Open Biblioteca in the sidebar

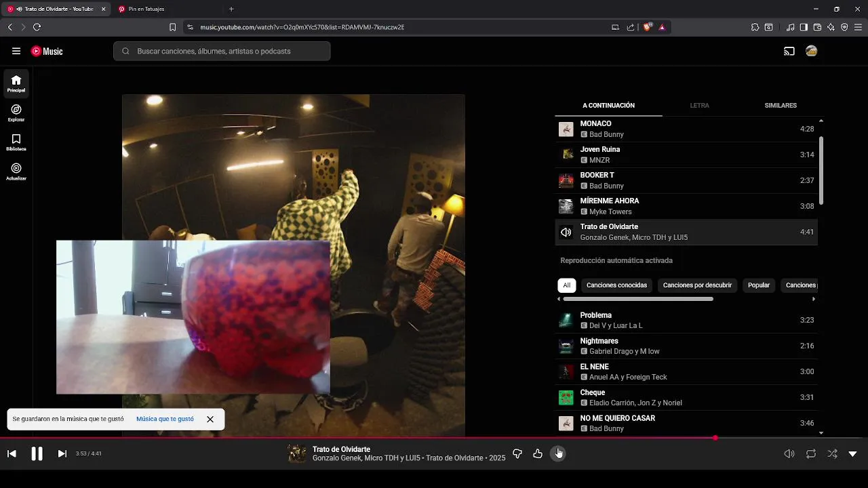pyautogui.click(x=16, y=142)
